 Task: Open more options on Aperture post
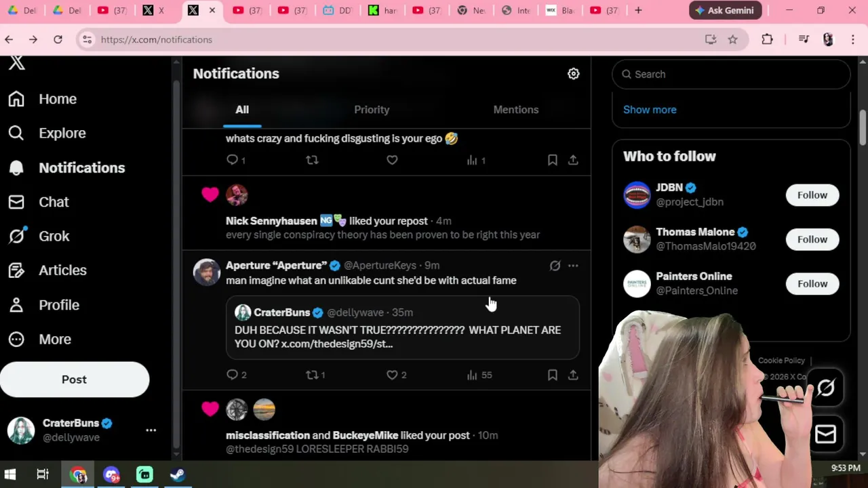(573, 266)
